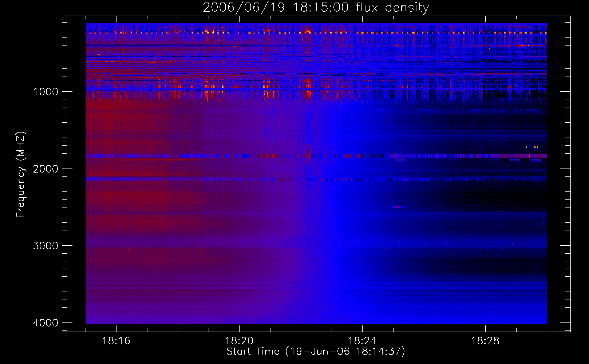Click the 4000 frequency tick label
Image resolution: width=589 pixels, height=364 pixels.
46,323
